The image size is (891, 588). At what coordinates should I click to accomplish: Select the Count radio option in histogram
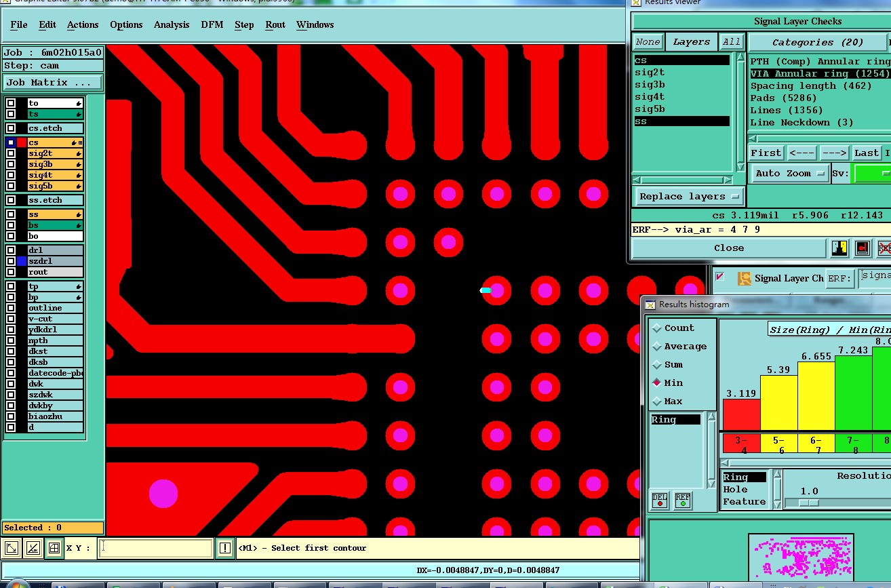[656, 328]
